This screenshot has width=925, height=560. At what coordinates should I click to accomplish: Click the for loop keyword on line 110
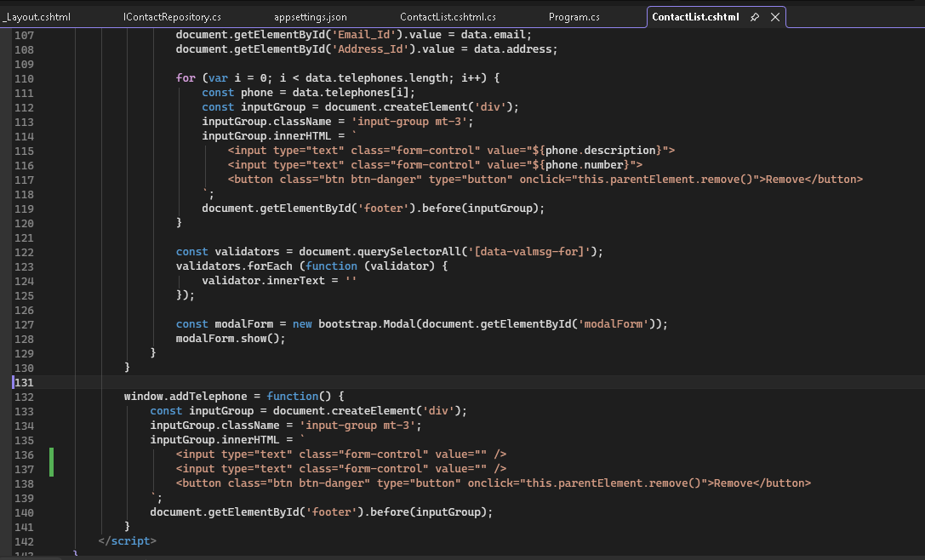click(x=186, y=78)
